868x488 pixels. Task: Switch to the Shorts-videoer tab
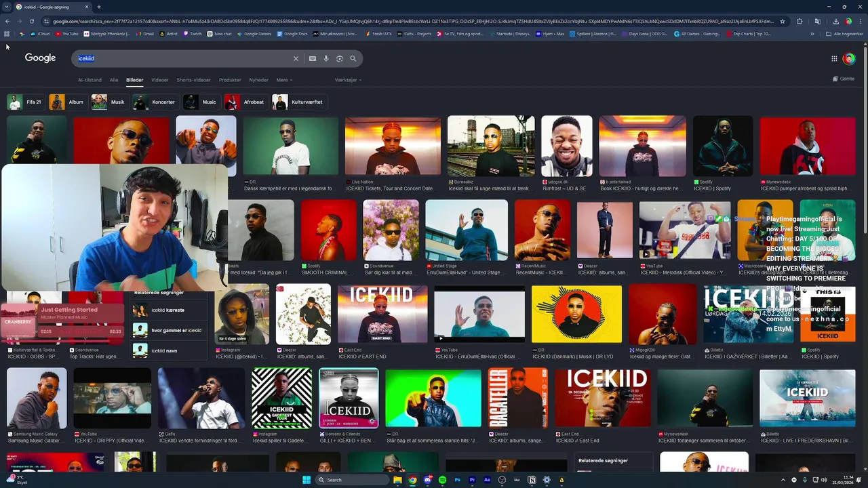(194, 80)
